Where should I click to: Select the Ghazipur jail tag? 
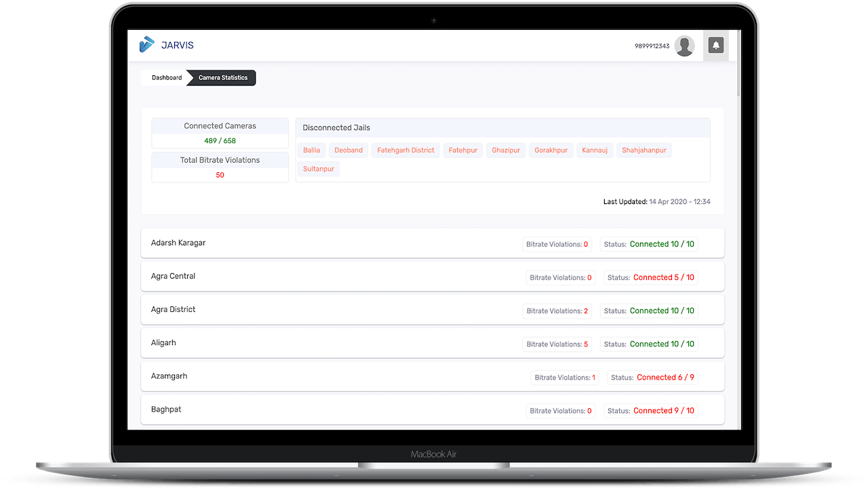point(506,150)
